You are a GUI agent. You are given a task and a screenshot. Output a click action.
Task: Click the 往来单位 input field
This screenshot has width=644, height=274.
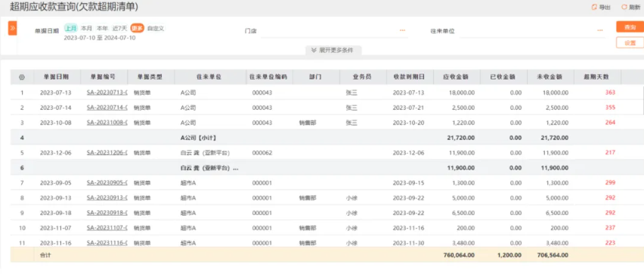pos(532,31)
